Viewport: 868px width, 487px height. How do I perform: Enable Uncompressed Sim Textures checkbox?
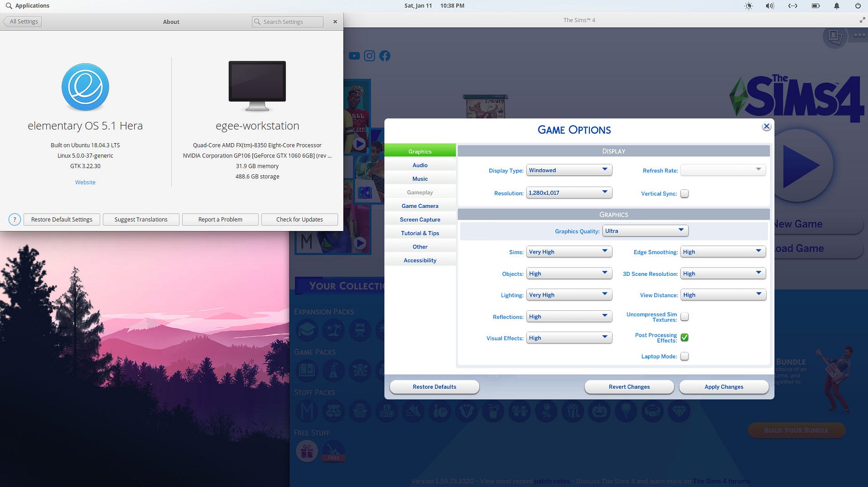(x=684, y=316)
